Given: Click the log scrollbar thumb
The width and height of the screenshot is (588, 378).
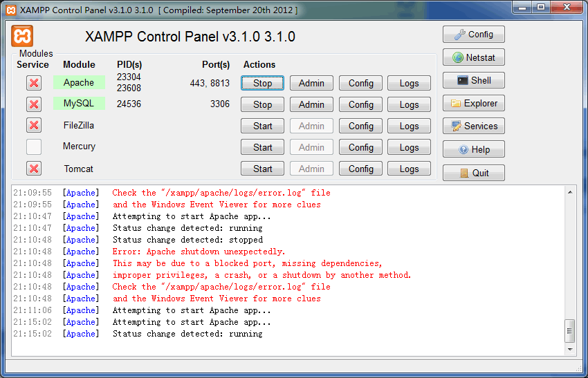Looking at the screenshot, I should click(570, 331).
